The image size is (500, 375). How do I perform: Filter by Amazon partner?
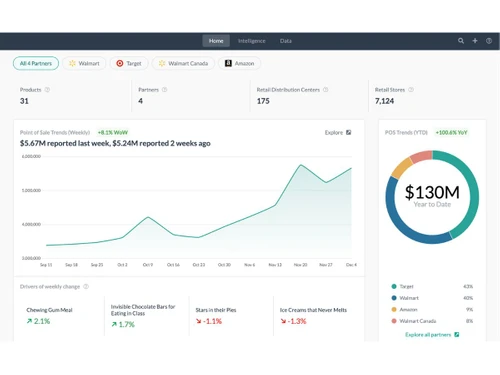tap(239, 63)
